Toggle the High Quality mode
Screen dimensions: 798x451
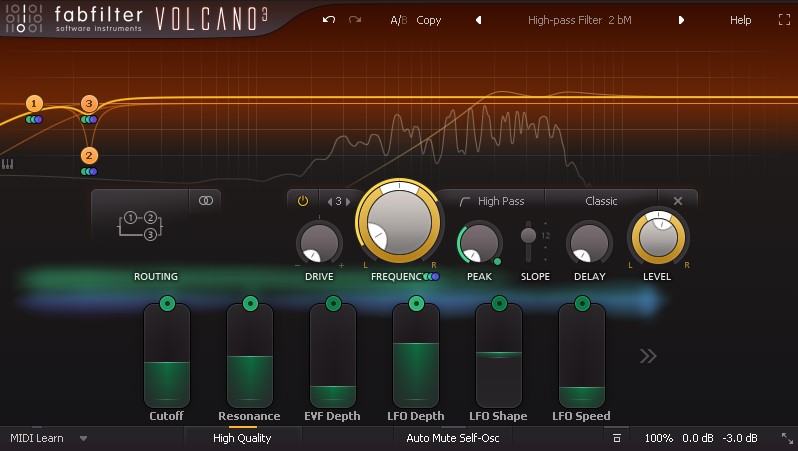click(242, 438)
